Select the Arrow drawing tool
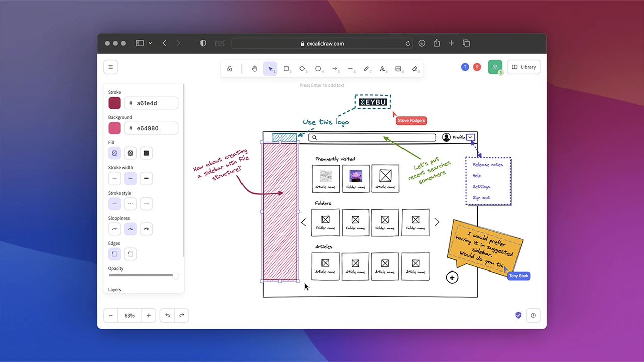 click(334, 69)
